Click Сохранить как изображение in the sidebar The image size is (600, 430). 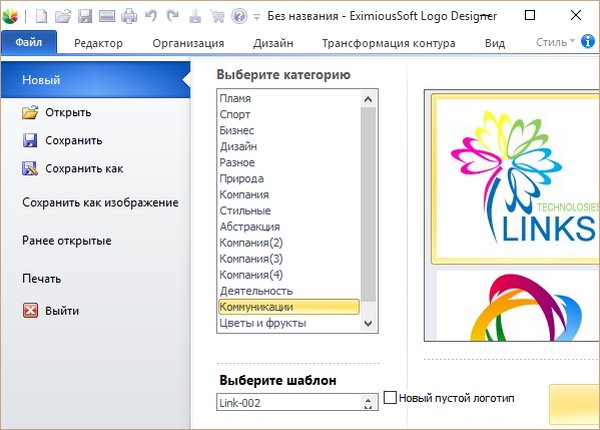click(x=100, y=203)
